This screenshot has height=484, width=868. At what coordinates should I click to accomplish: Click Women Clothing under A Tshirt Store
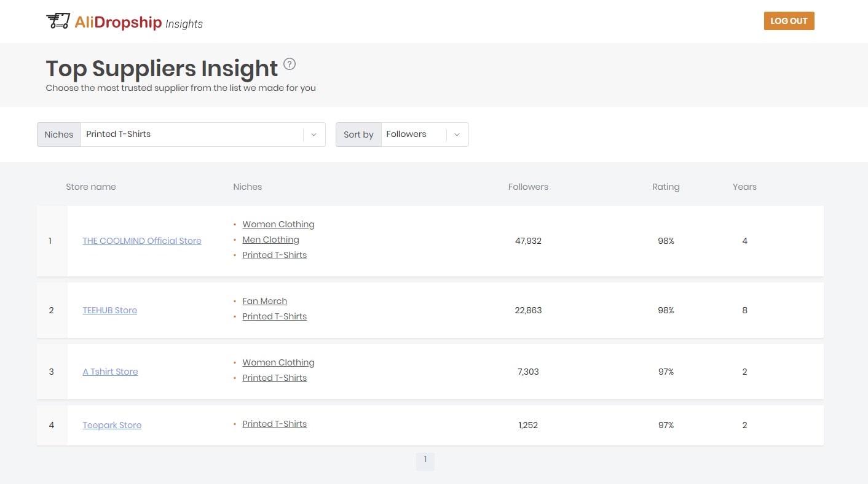pos(278,362)
